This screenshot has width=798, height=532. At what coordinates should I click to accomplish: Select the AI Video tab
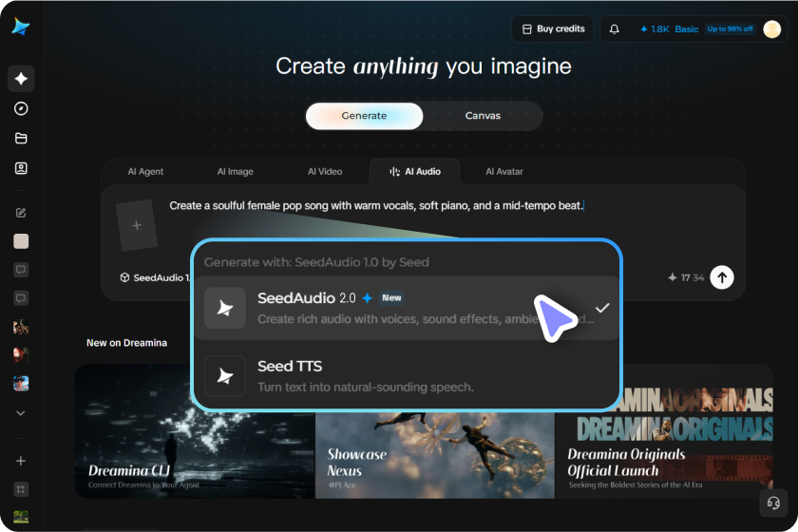tap(325, 172)
